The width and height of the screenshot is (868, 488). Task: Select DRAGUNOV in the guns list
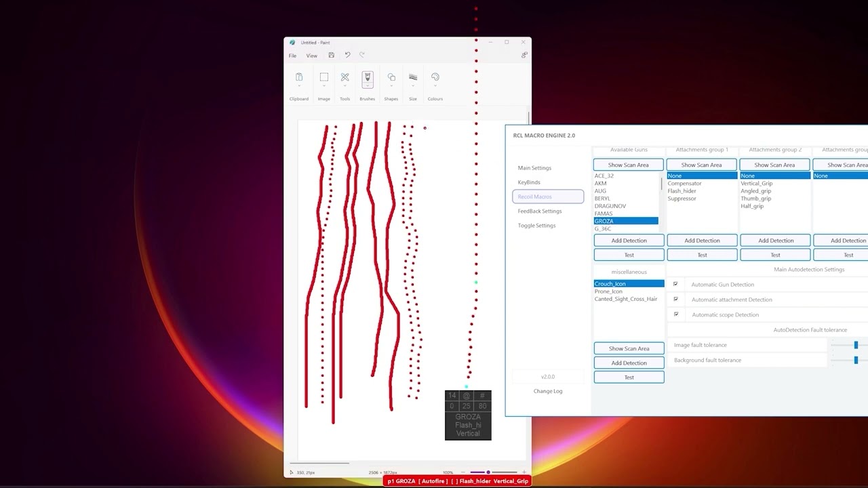[610, 206]
